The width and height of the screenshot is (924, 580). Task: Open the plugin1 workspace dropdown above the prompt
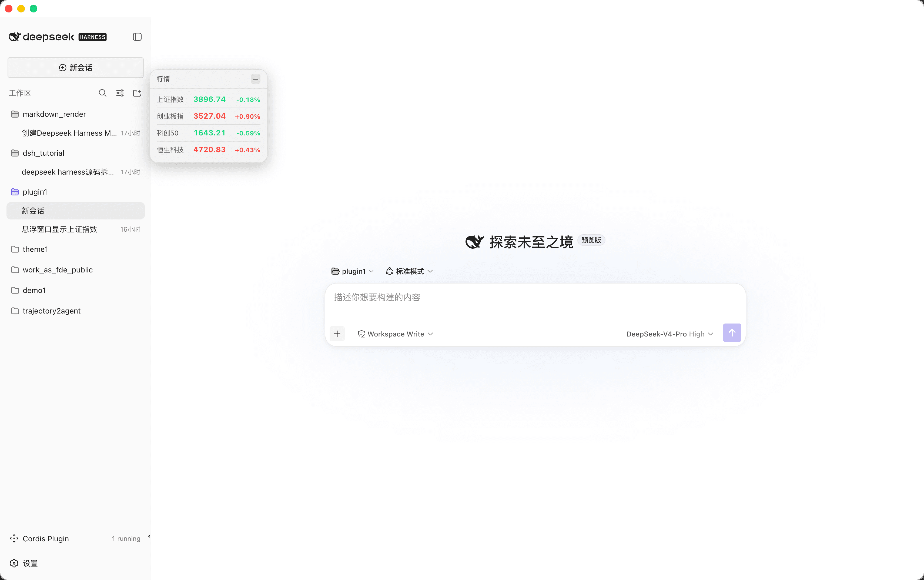[352, 271]
